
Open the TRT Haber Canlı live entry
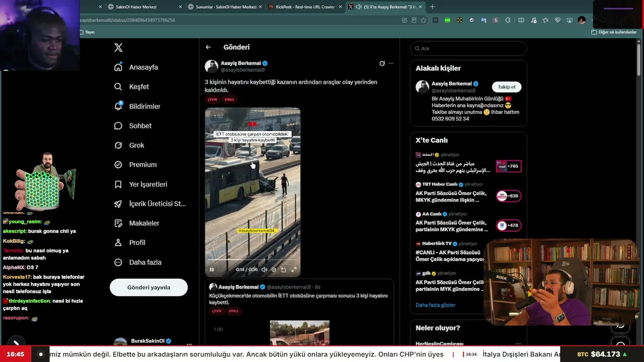pos(453,193)
